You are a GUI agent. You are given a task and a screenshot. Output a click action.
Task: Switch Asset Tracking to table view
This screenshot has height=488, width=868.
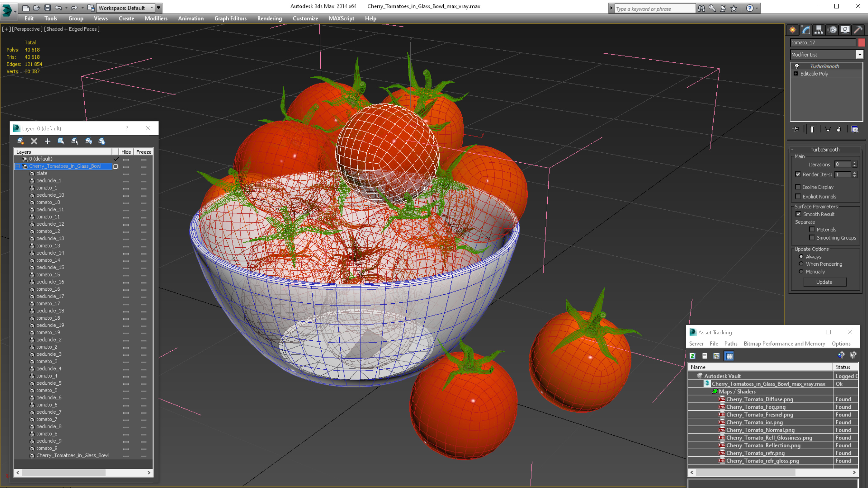pos(729,356)
